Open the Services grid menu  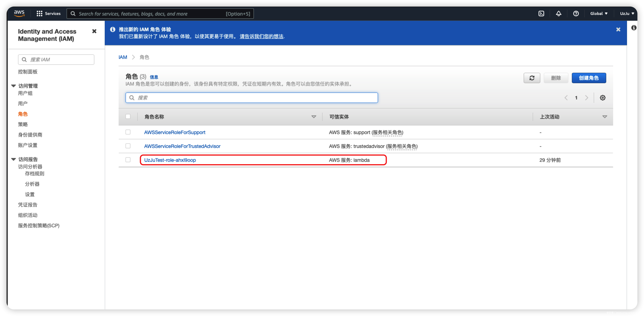pyautogui.click(x=49, y=14)
